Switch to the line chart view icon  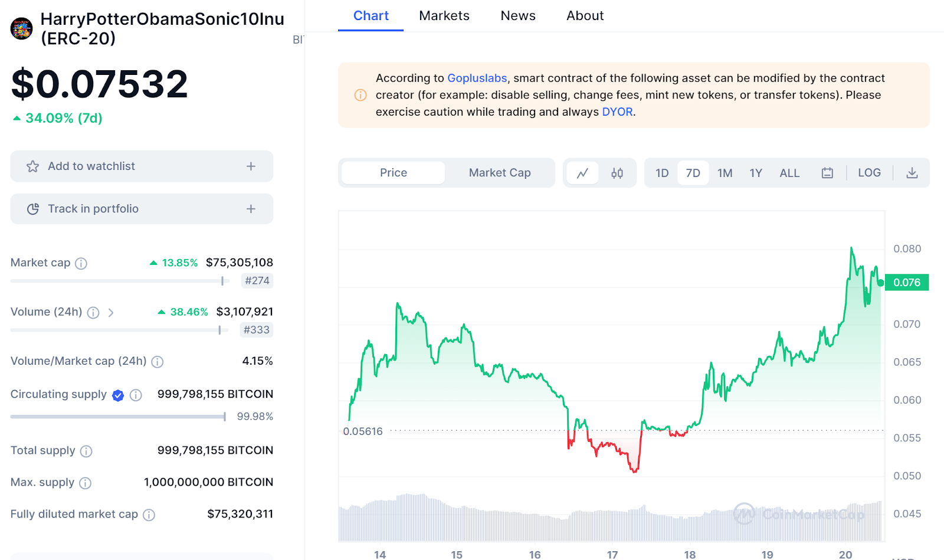582,173
